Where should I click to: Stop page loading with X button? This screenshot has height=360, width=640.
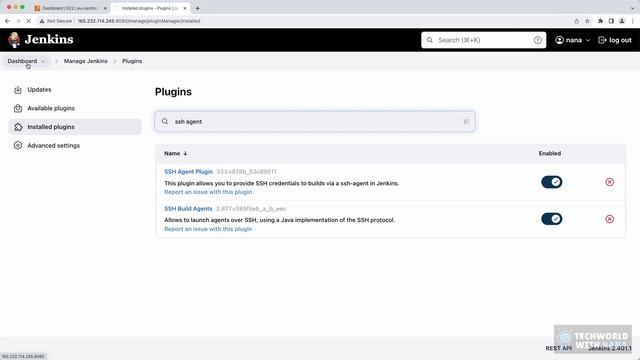[29, 21]
